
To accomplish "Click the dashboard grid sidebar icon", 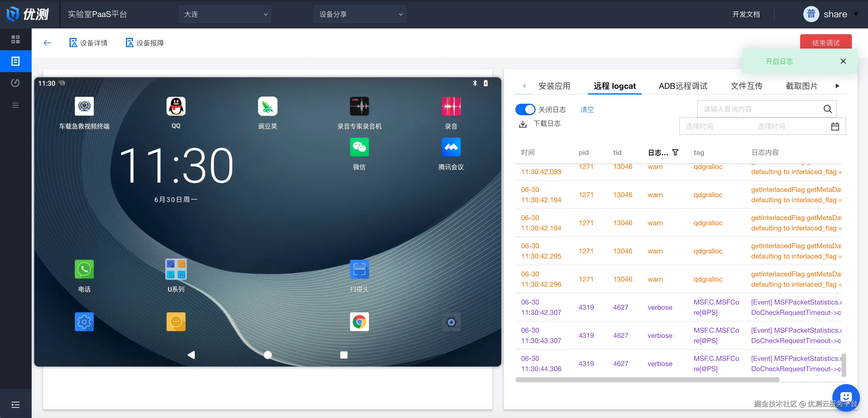I will [16, 39].
